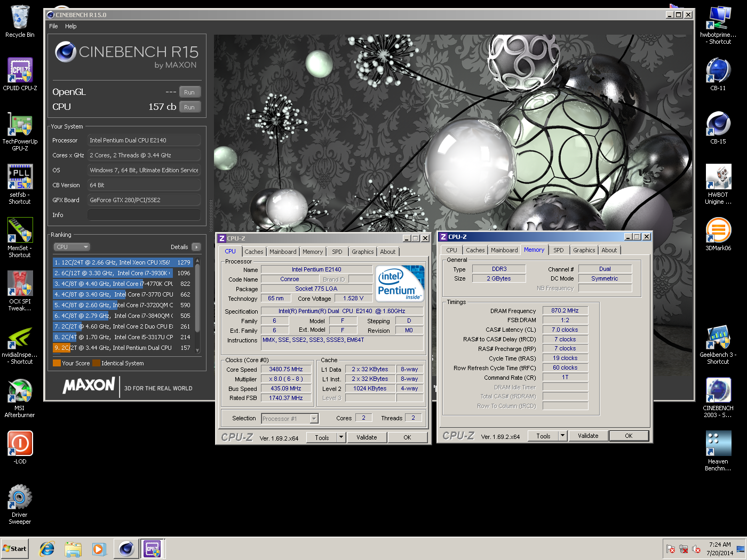Viewport: 747px width, 560px height.
Task: Click the Identical System legend swatch
Action: pos(96,363)
